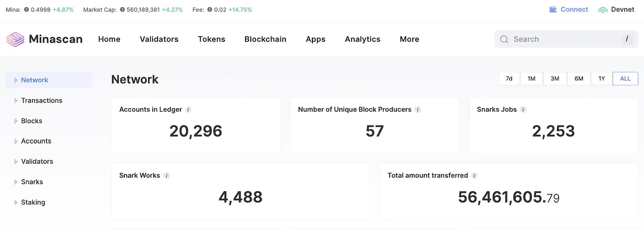The width and height of the screenshot is (644, 230).
Task: Click the Fee +14.75% change
Action: pos(240,10)
